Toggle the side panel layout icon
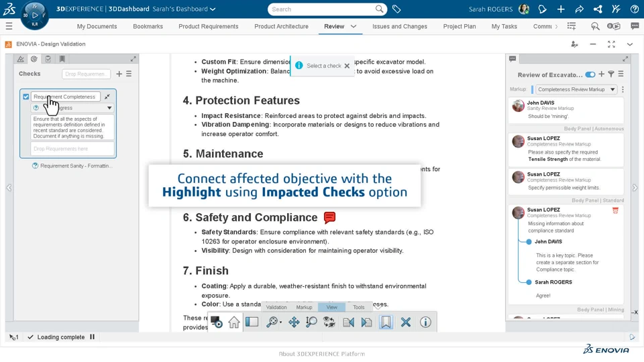This screenshot has height=362, width=644. point(252,322)
